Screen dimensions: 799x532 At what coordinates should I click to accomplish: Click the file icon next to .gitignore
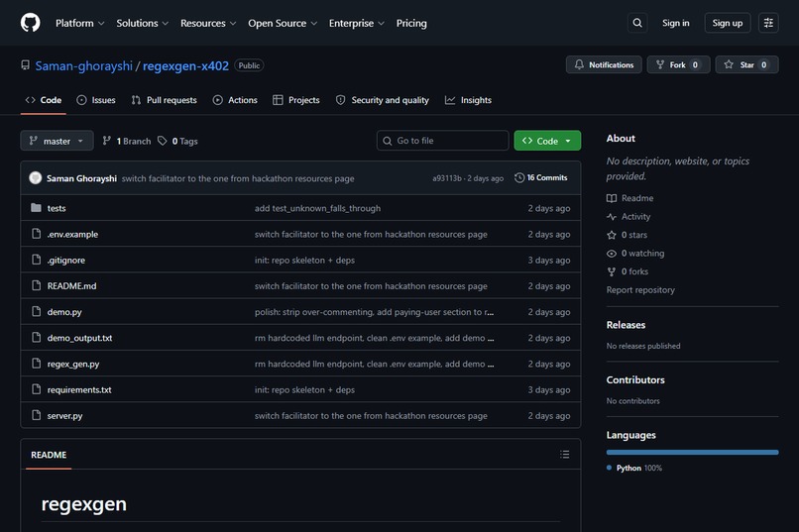tap(36, 260)
